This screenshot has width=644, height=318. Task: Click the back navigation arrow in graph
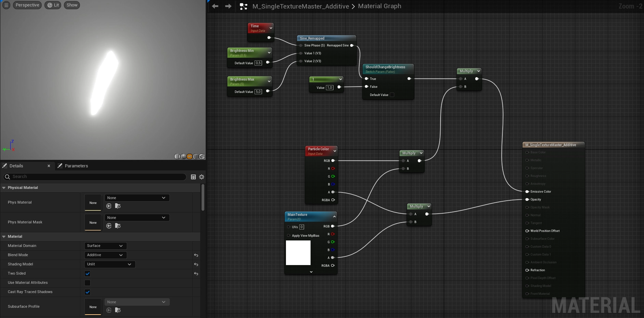point(215,6)
